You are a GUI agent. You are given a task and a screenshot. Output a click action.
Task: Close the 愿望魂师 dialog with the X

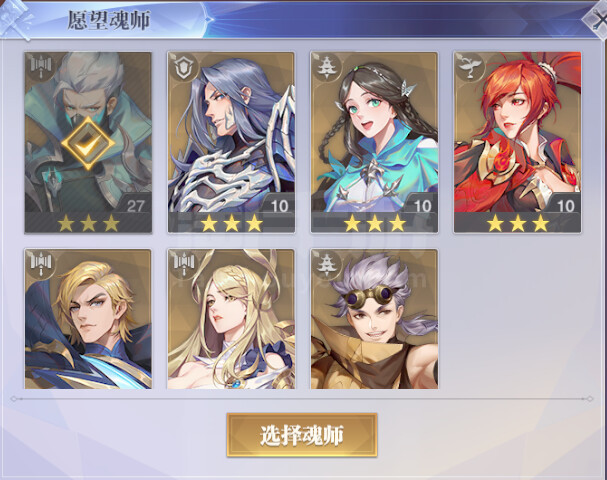[597, 20]
